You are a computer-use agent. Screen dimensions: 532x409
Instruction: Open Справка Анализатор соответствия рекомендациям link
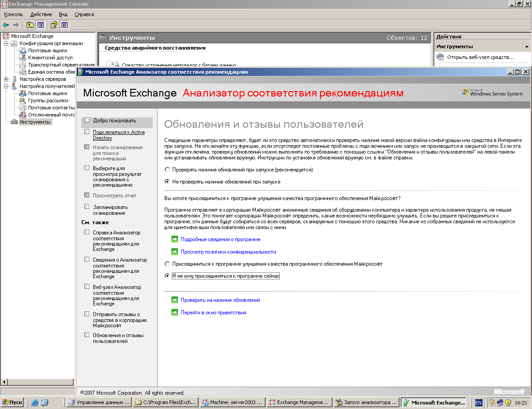116,241
